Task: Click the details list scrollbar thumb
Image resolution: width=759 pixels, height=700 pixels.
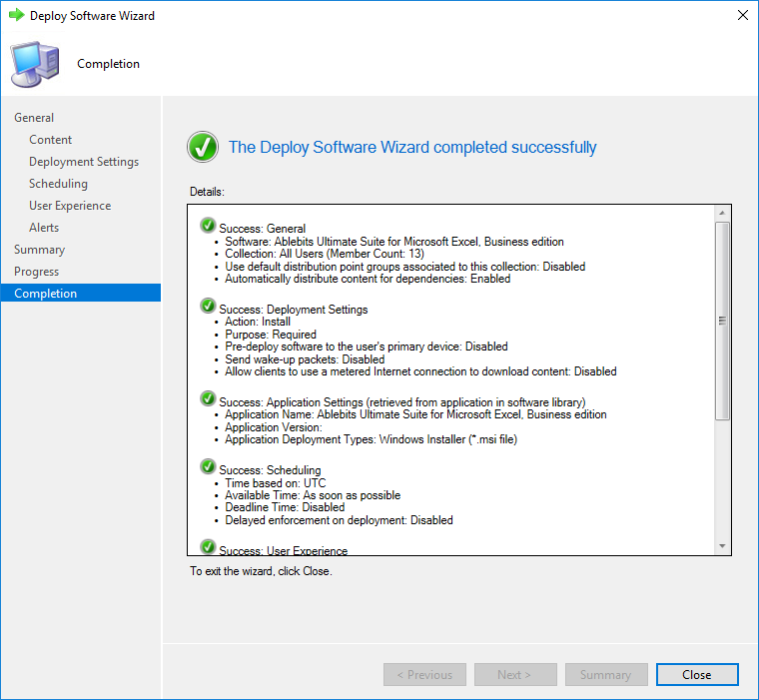Action: [722, 321]
